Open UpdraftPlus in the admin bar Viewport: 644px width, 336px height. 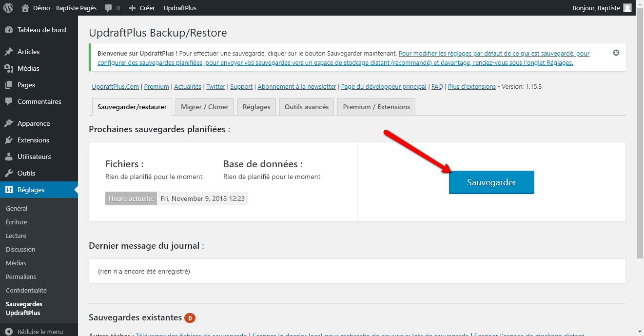pos(180,8)
